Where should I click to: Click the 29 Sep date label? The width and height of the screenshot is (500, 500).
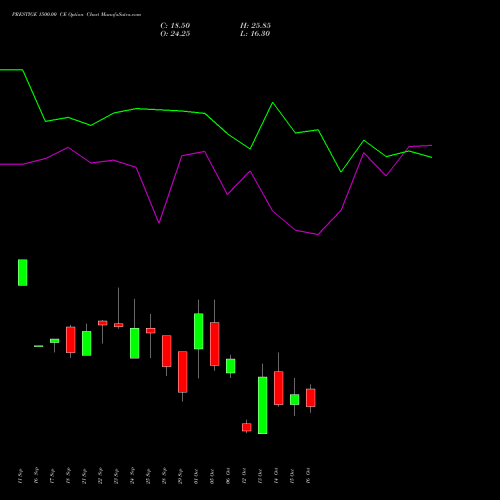180,476
